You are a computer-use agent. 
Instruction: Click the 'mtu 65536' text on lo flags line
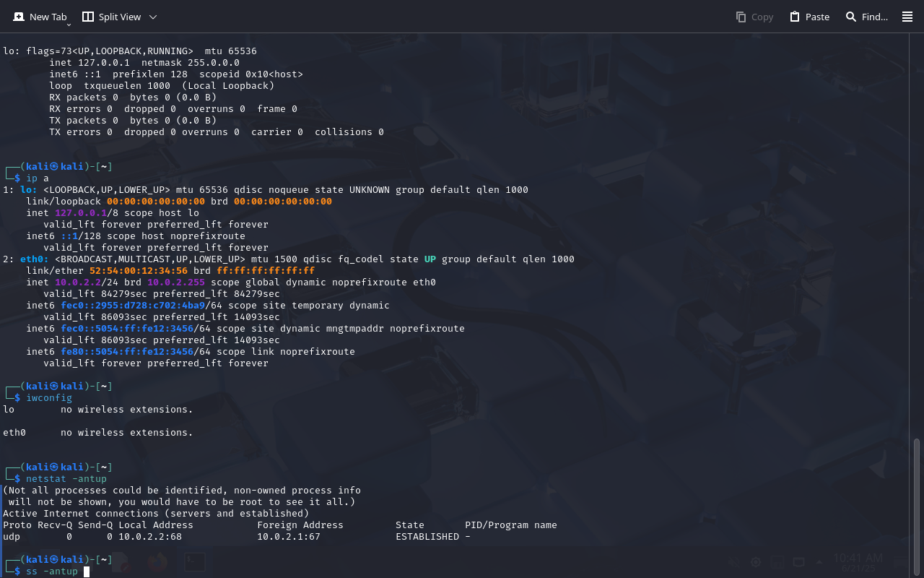point(231,51)
